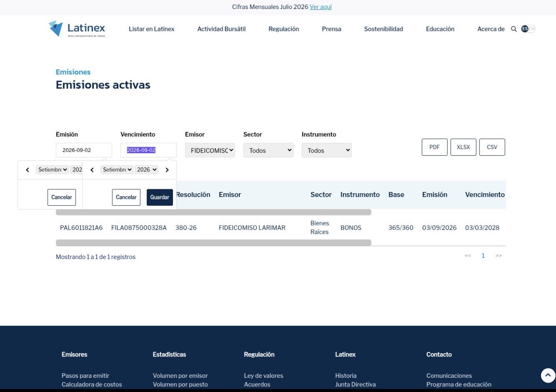Click the upper horizontal table scrollbar
The width and height of the screenshot is (556, 392).
coord(213,212)
